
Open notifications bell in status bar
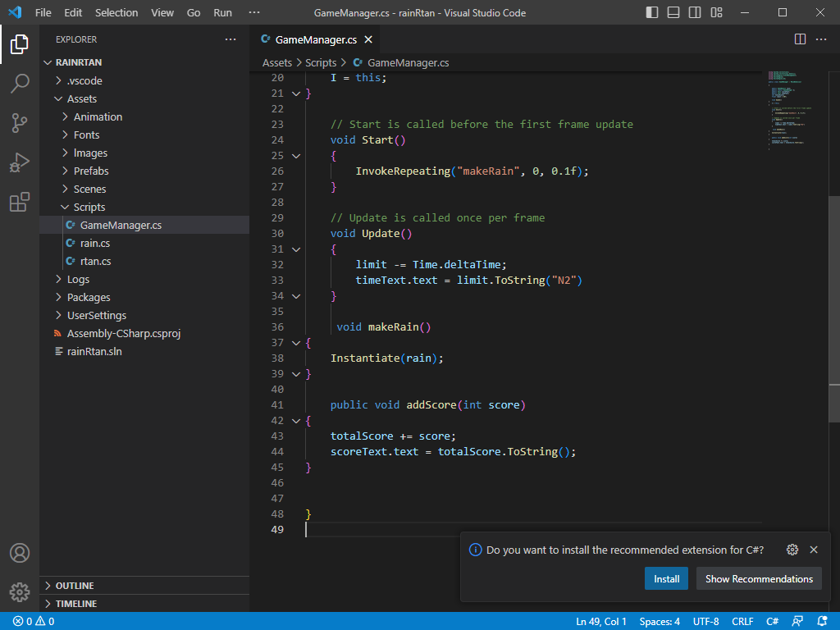tap(822, 622)
